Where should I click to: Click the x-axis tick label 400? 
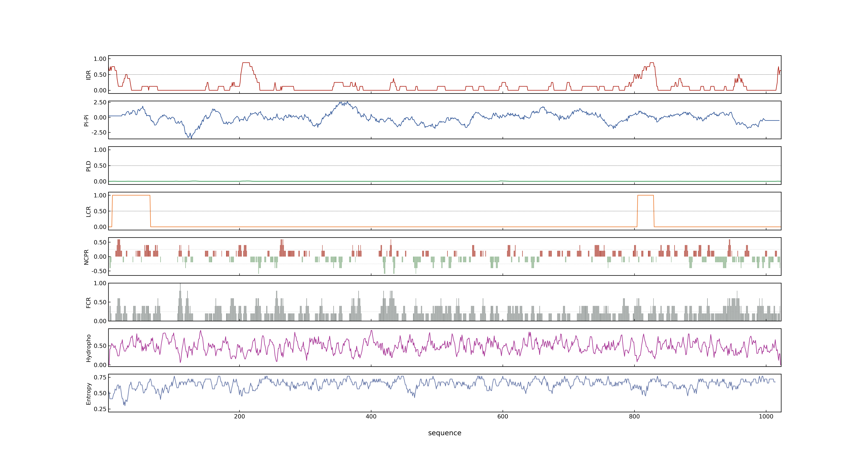(x=371, y=416)
